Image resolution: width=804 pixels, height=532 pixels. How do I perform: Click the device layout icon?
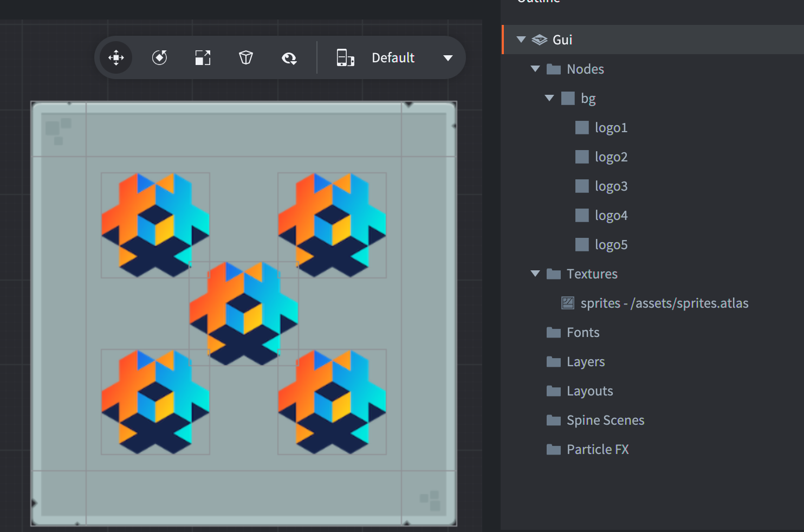[345, 57]
